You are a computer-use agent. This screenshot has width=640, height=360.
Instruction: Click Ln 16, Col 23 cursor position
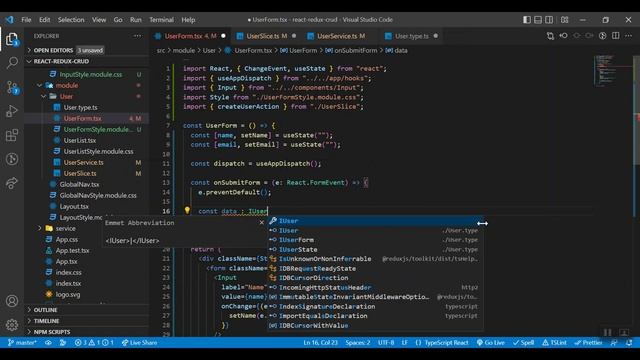[x=320, y=342]
